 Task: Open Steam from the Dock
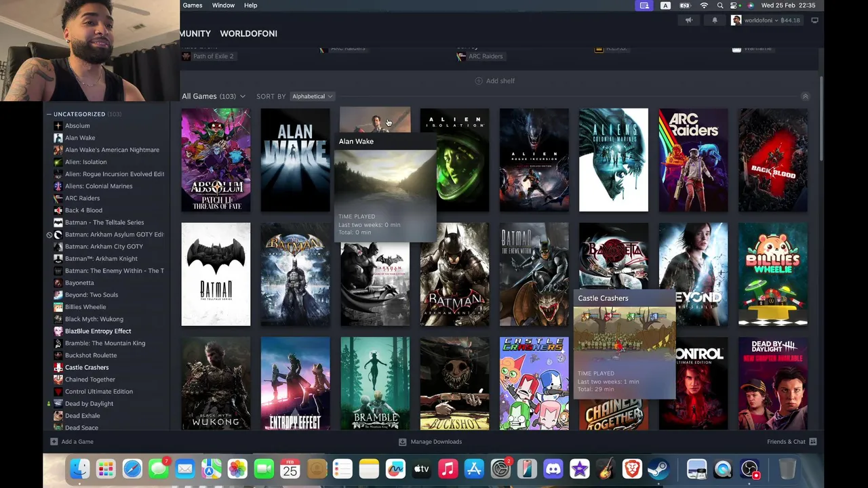click(x=658, y=469)
